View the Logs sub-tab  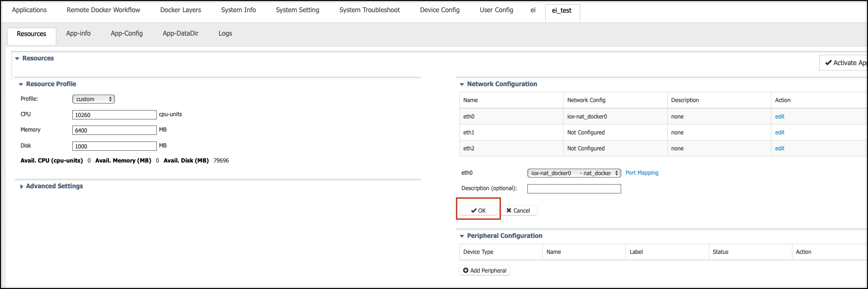pos(225,33)
